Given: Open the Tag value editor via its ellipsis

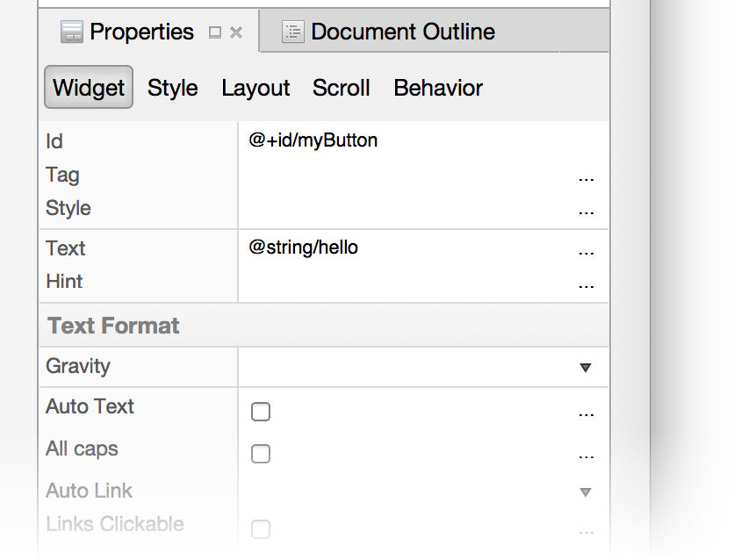Looking at the screenshot, I should click(x=586, y=178).
